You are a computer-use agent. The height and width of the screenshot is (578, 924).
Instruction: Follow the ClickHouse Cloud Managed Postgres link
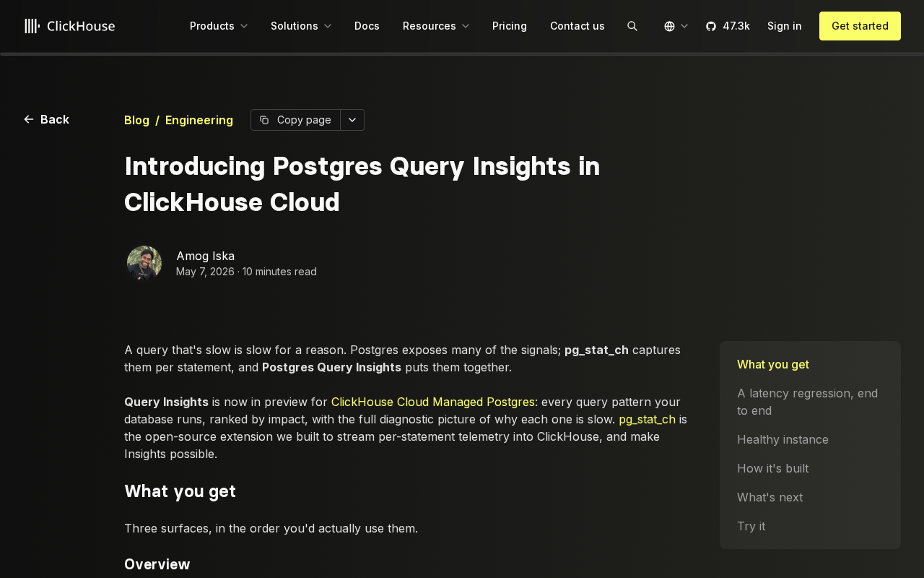pyautogui.click(x=433, y=402)
